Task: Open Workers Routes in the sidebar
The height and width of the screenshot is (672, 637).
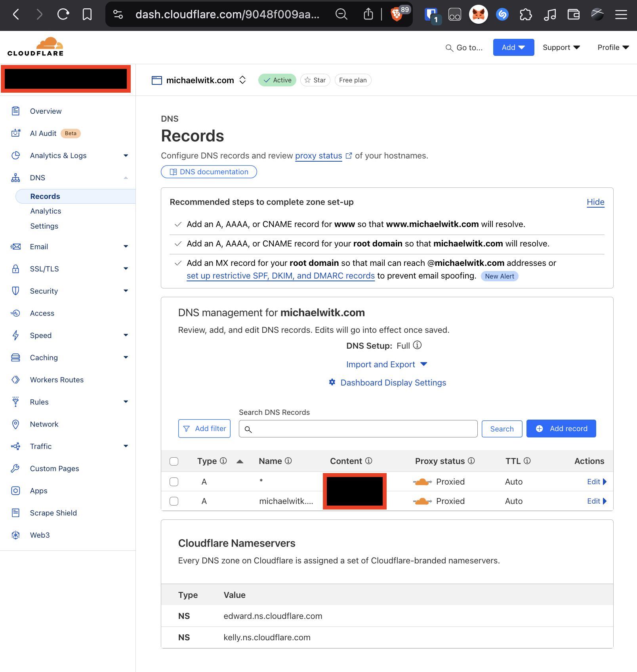Action: 57,380
